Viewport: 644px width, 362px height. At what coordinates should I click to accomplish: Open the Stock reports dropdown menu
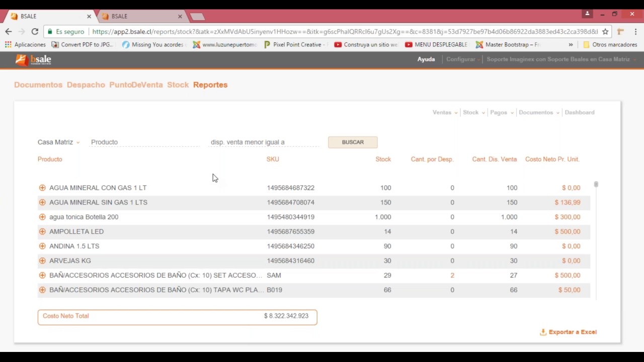point(473,113)
